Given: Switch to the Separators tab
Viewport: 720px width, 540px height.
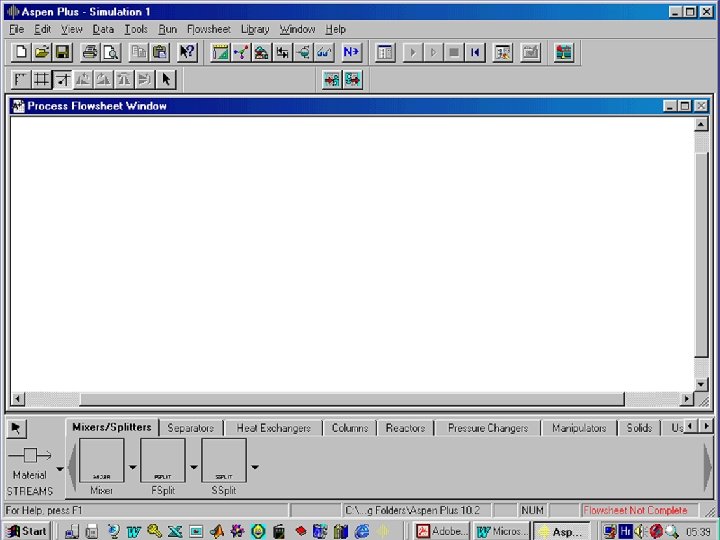Looking at the screenshot, I should (x=191, y=428).
